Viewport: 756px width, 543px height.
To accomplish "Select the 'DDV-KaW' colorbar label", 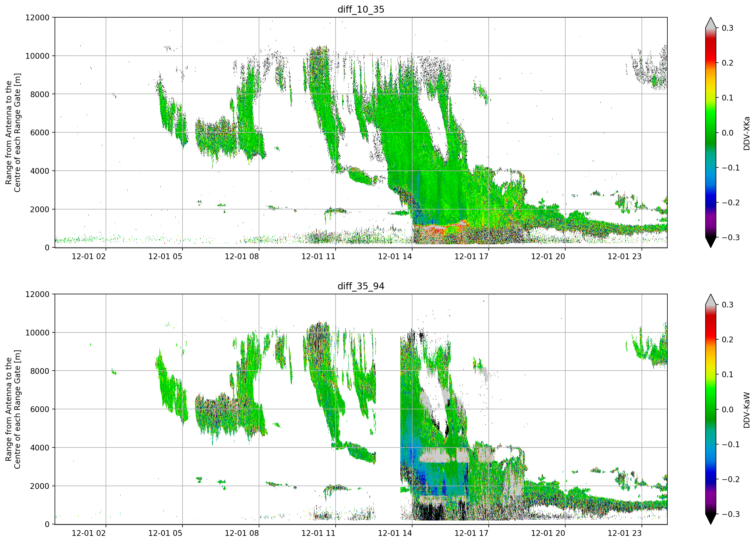I will 746,410.
